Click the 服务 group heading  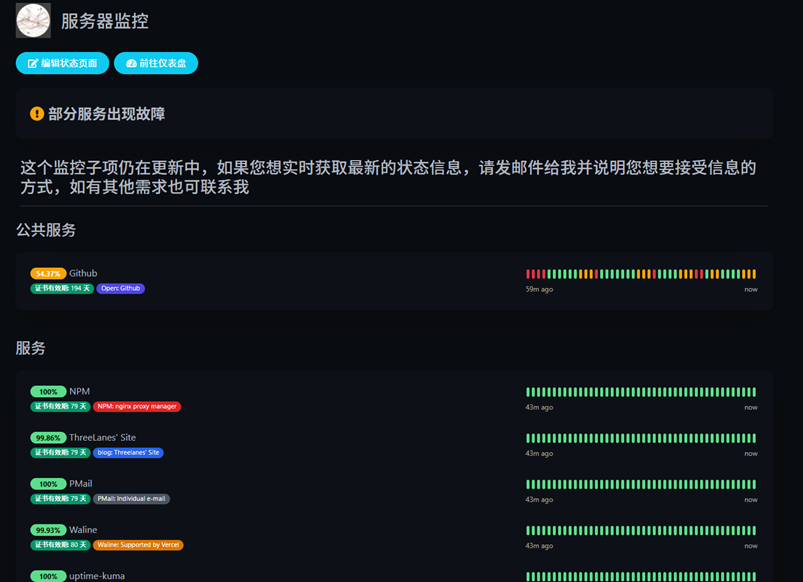point(31,348)
